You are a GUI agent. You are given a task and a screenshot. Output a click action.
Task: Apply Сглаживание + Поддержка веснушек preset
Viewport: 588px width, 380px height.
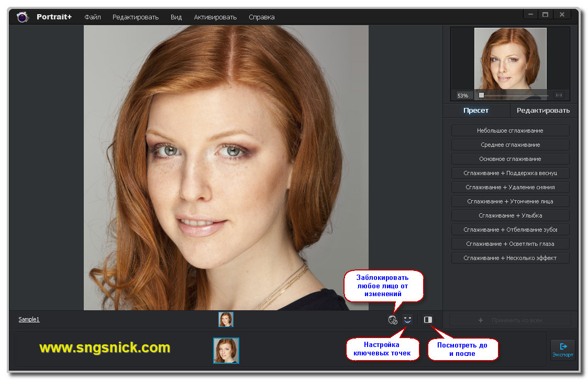(510, 173)
